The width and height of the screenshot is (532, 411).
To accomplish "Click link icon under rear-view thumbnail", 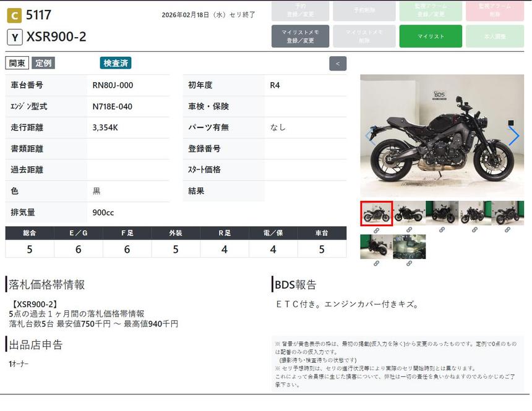I will [x=376, y=263].
